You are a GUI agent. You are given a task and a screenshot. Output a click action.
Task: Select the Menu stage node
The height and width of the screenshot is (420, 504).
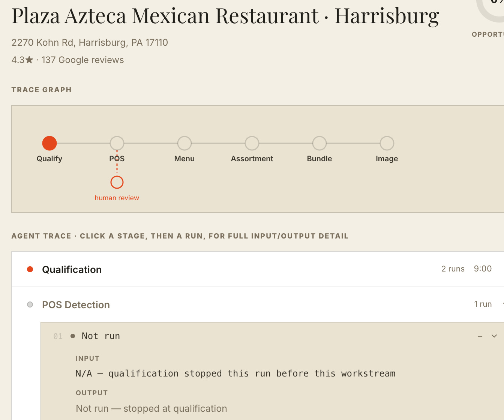184,143
